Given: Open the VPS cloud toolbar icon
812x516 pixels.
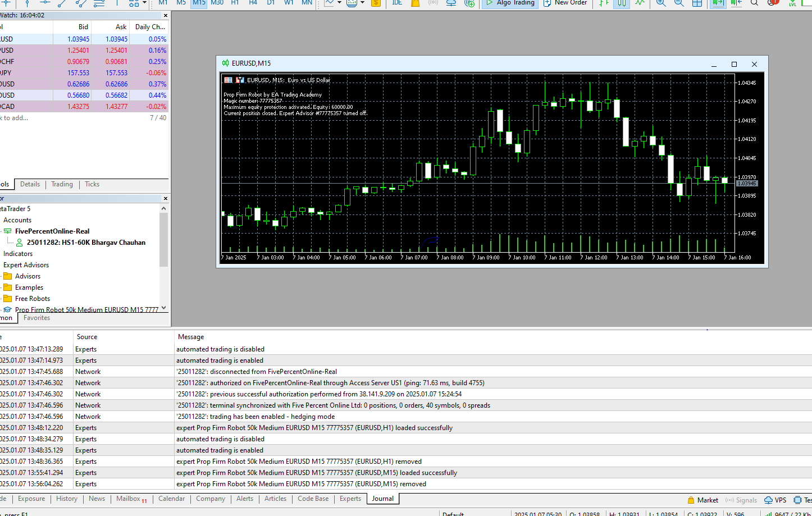Looking at the screenshot, I should (x=451, y=3).
